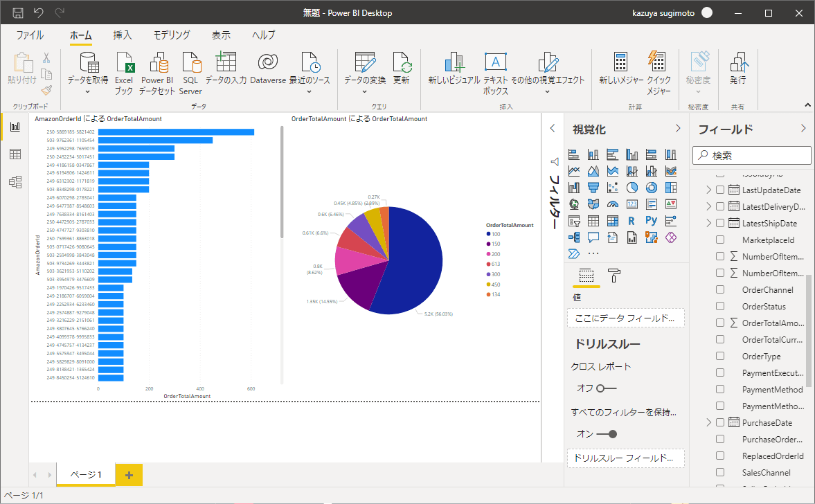Viewport: 815px width, 504px height.
Task: Add a new page with plus button
Action: pos(129,475)
